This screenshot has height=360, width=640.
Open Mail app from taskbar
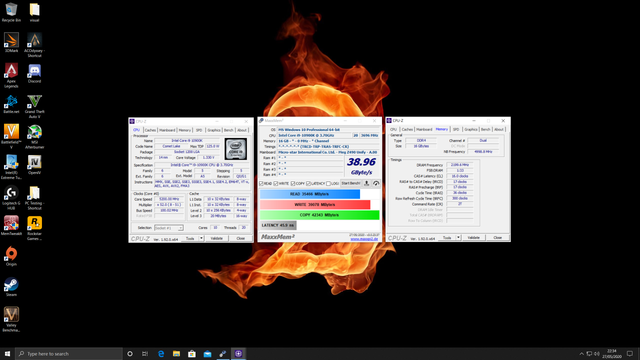[207, 353]
